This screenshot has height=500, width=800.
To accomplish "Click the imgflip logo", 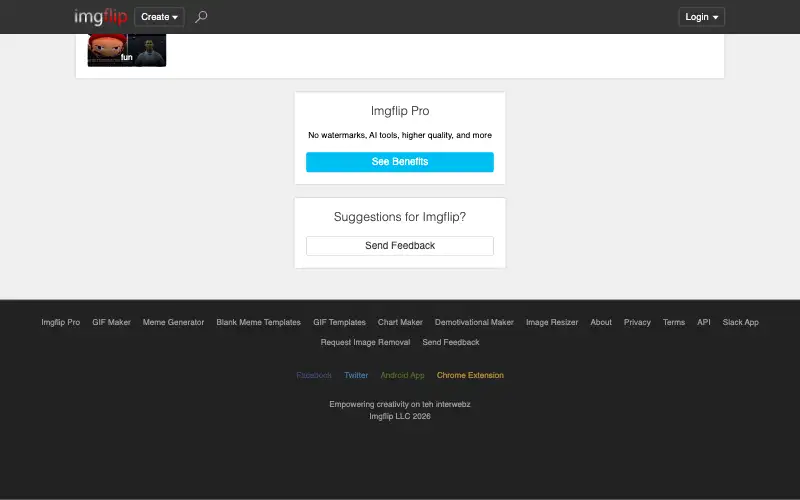I will click(x=101, y=17).
